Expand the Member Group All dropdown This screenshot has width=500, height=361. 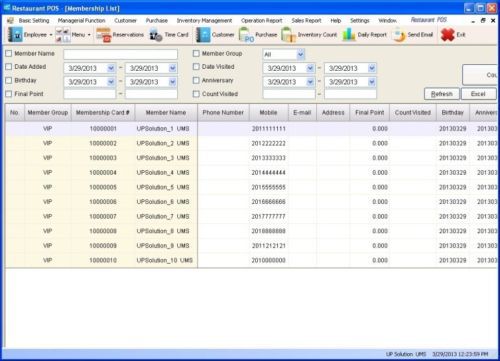click(300, 54)
